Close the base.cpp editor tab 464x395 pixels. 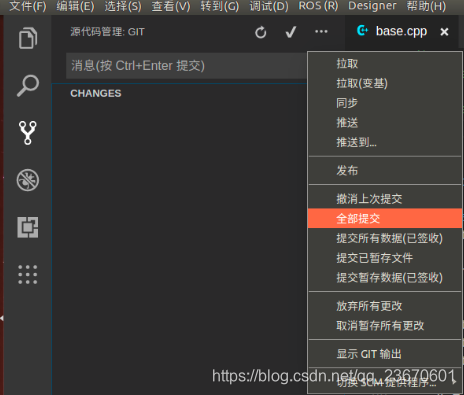444,32
